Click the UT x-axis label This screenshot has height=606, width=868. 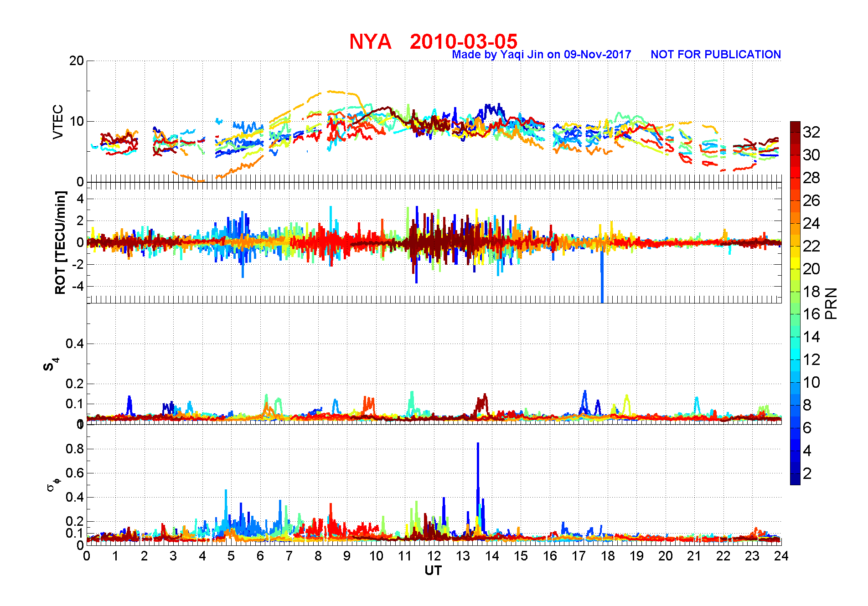[433, 570]
